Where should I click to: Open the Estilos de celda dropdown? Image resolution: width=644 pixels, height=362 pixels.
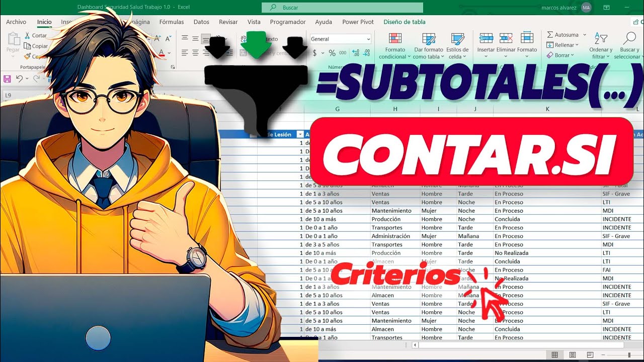coord(458,46)
